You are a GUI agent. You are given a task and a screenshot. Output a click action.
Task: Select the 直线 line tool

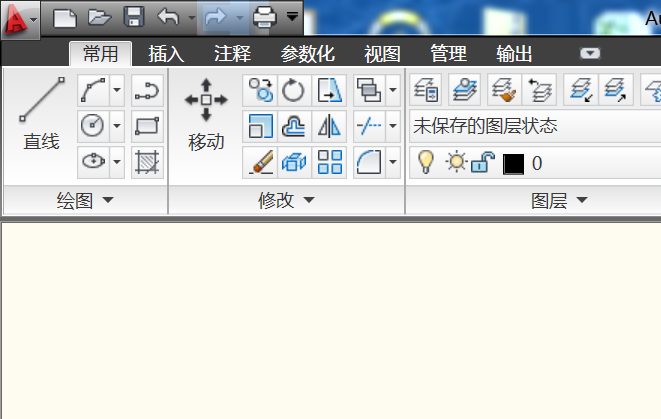point(41,114)
